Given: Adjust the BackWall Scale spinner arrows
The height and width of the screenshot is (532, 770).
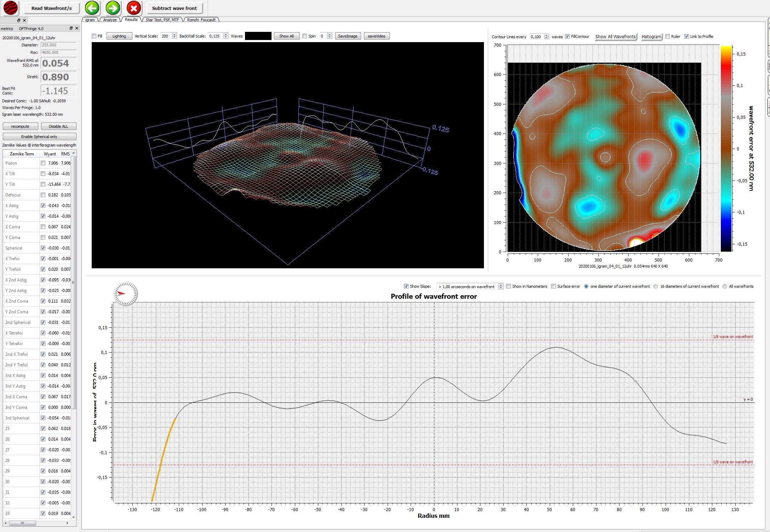Looking at the screenshot, I should (226, 36).
